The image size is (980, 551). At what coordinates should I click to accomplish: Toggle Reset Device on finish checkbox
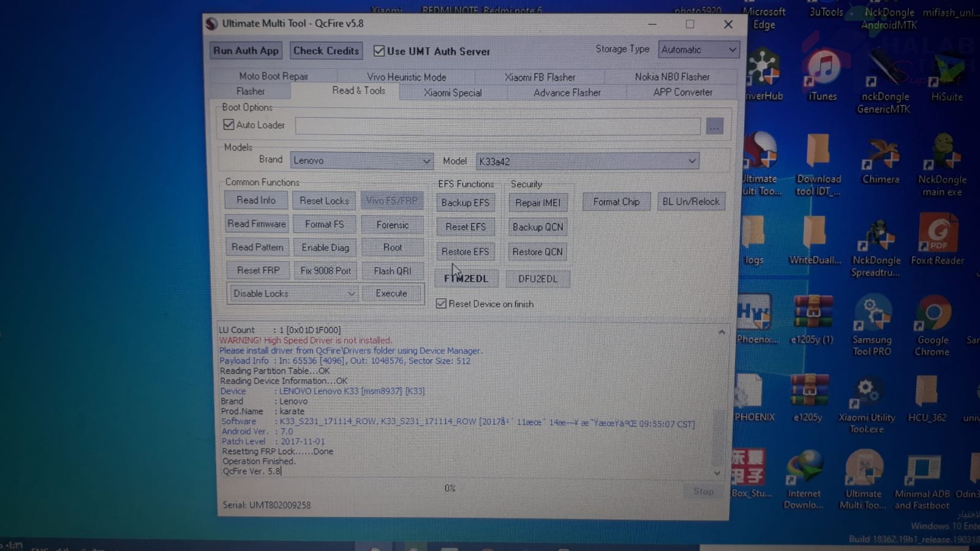click(441, 304)
